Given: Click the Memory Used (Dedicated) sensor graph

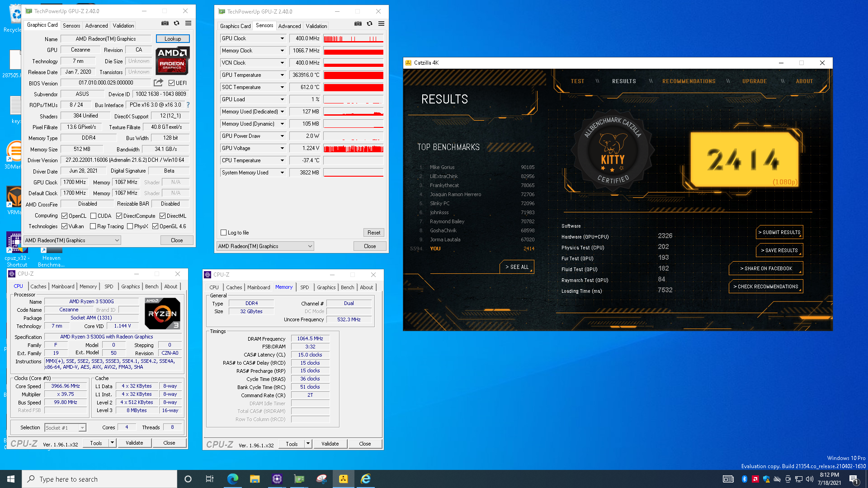Looking at the screenshot, I should [x=354, y=112].
